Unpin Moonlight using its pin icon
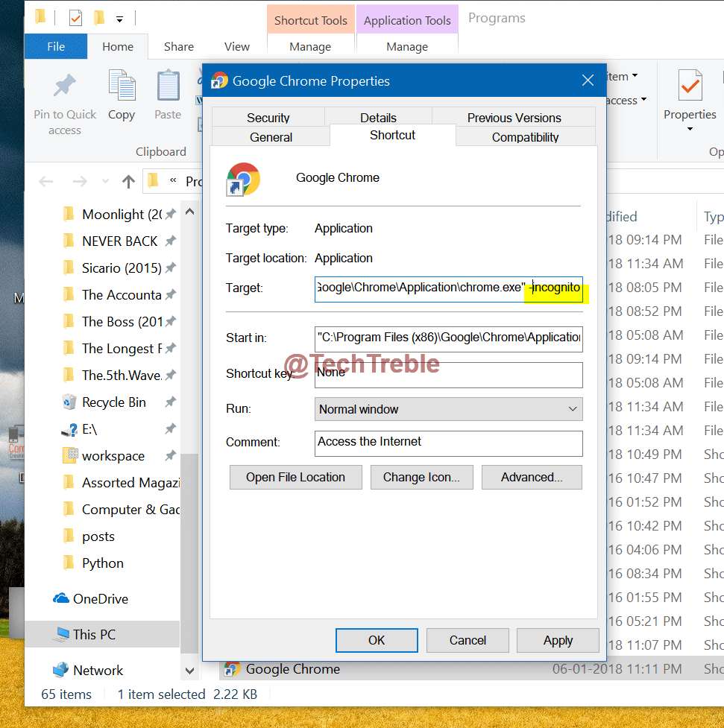724x728 pixels. pos(171,214)
